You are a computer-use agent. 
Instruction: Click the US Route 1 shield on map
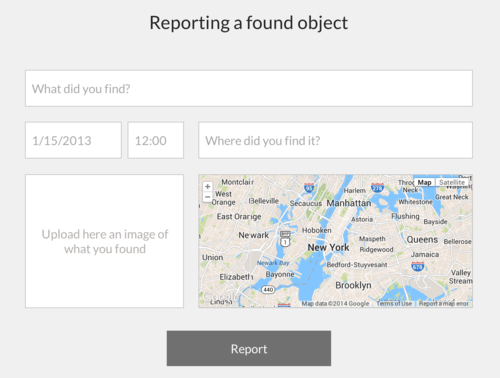pos(285,242)
